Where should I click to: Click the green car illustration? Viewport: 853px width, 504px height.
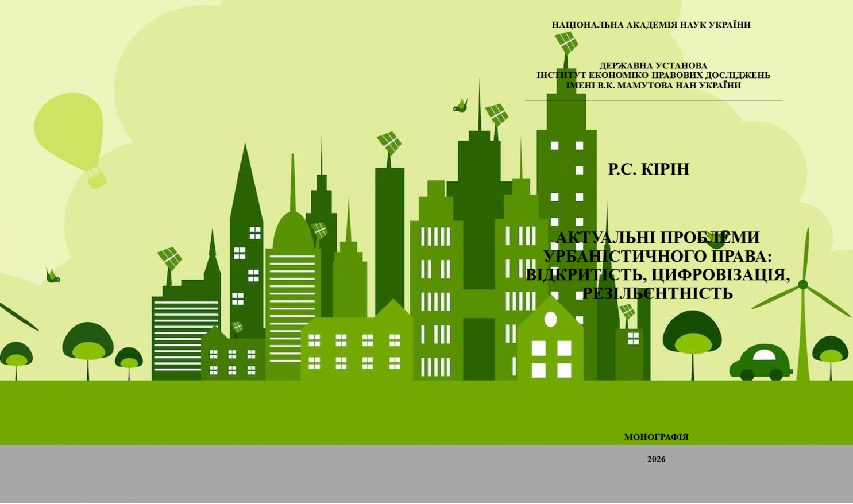click(x=761, y=363)
